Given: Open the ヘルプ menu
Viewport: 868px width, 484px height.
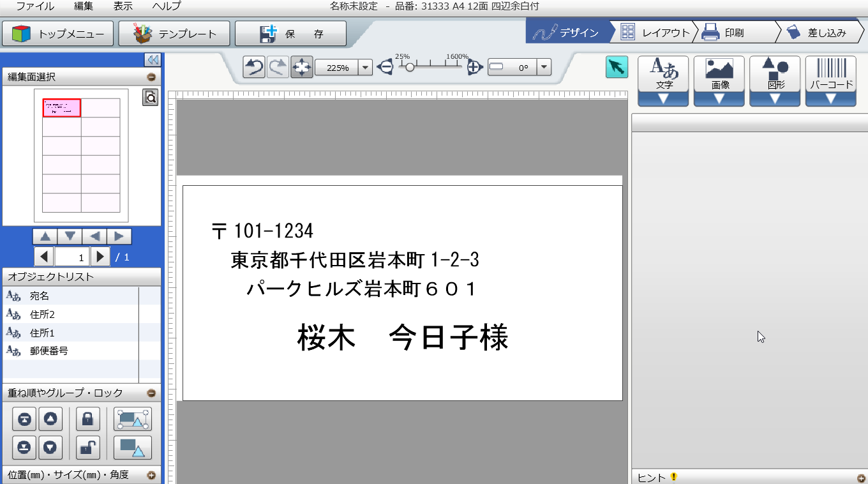Looking at the screenshot, I should click(167, 6).
